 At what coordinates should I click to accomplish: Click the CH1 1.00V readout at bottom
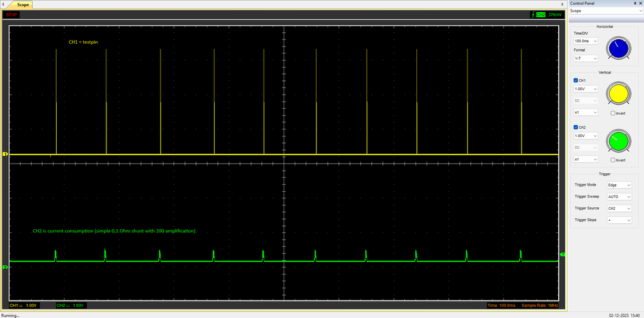click(24, 306)
